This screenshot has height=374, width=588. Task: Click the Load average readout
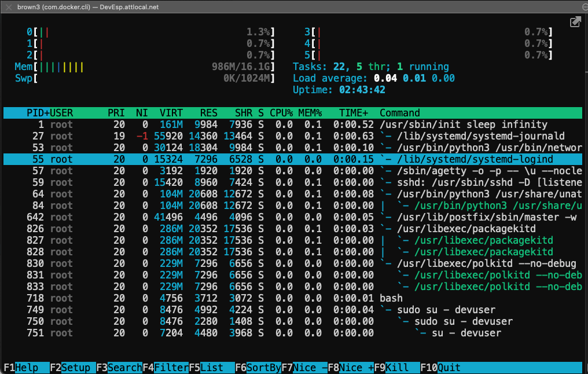(x=374, y=78)
